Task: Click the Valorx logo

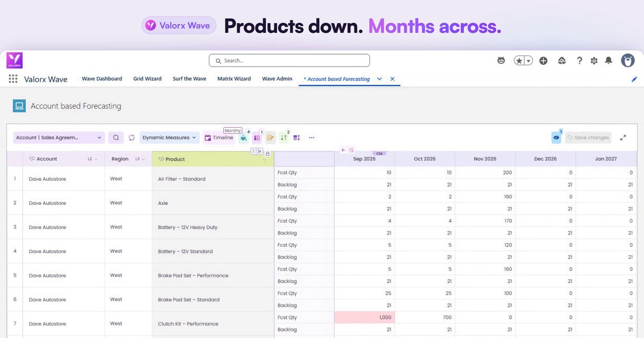Action: coord(14,60)
